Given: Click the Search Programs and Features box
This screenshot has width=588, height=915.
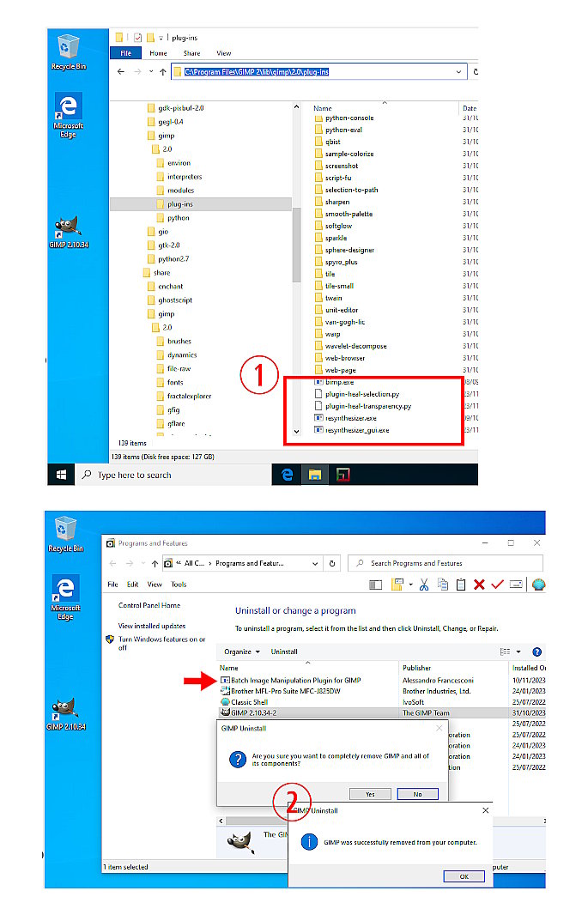Looking at the screenshot, I should tap(446, 564).
